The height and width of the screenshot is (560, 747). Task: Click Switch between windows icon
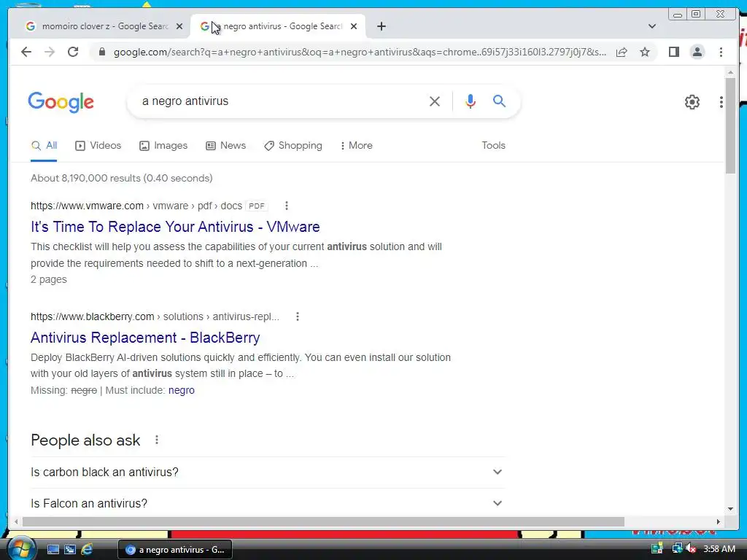(x=70, y=550)
